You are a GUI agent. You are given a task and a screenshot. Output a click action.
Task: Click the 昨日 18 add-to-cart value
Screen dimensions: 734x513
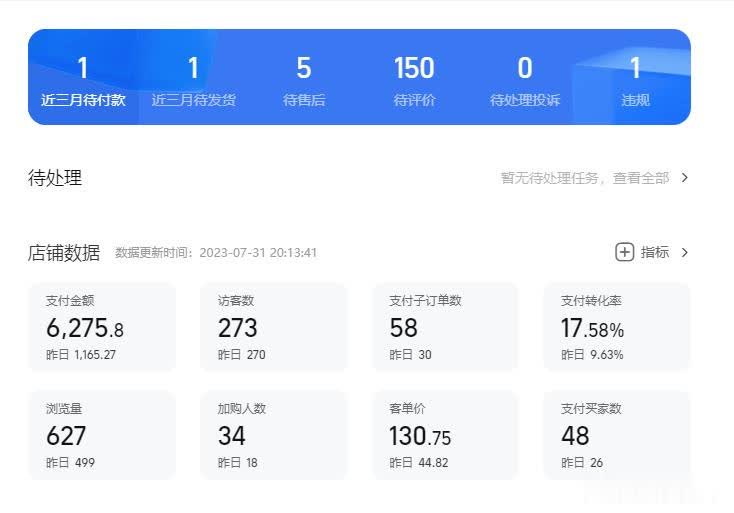coord(238,463)
